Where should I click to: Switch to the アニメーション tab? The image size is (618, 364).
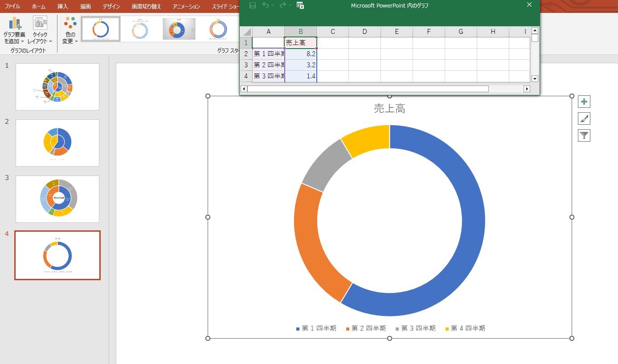186,7
